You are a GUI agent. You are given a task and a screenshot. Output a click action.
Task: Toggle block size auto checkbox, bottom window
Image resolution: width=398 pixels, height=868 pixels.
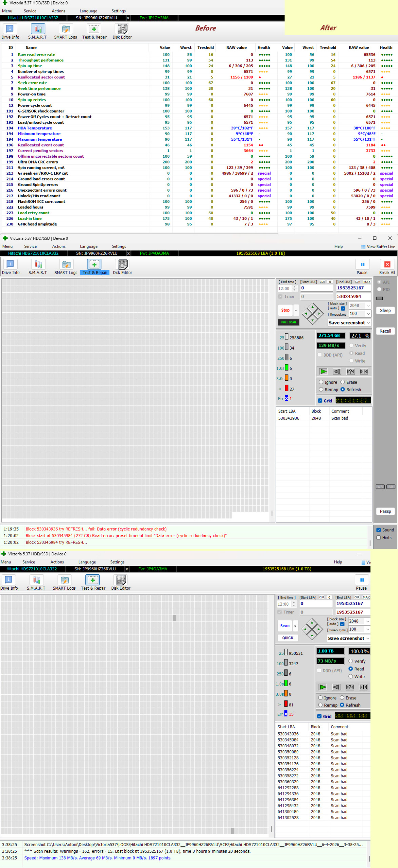click(x=342, y=624)
